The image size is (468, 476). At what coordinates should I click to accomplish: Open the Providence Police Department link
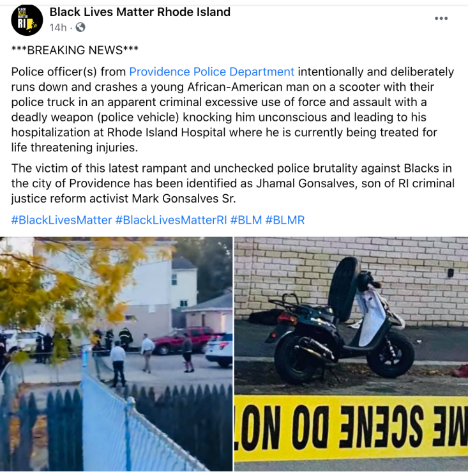tap(212, 72)
